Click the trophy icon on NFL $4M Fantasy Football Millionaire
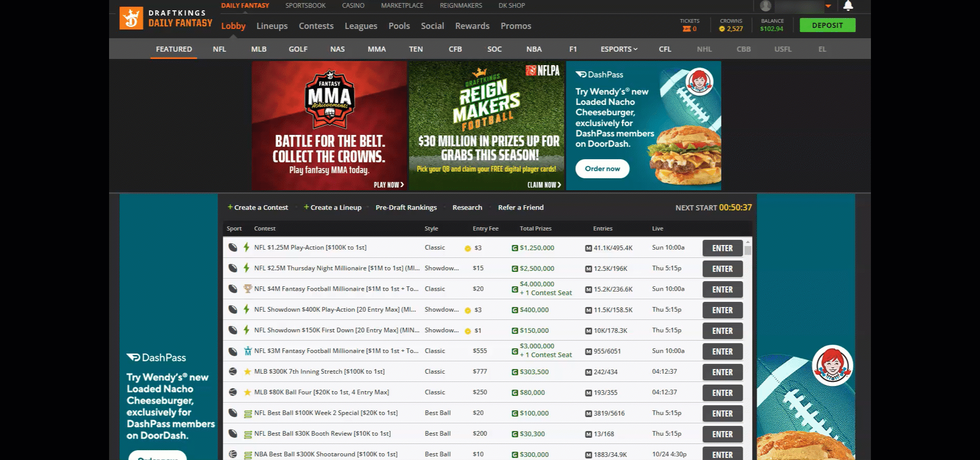This screenshot has width=980, height=460. click(248, 289)
